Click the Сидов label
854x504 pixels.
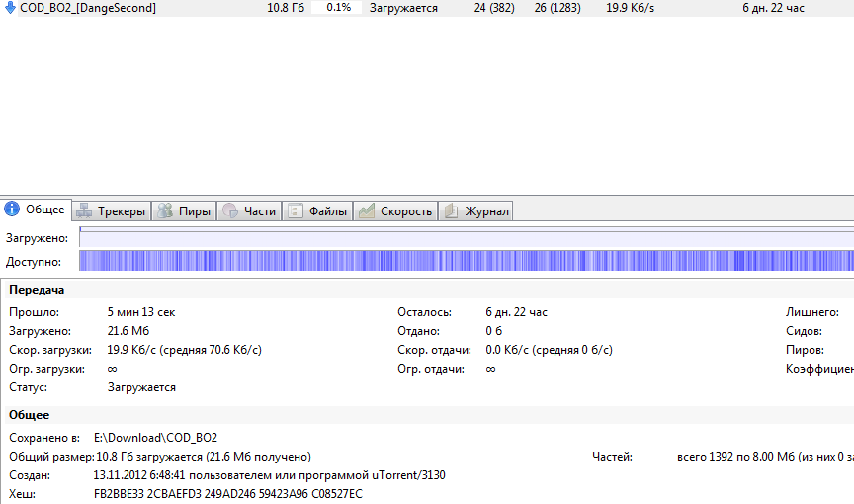coord(804,331)
